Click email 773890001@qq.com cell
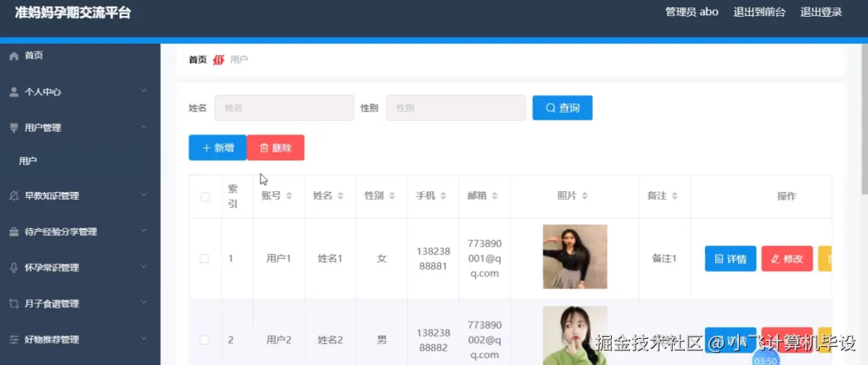Viewport: 868px width, 365px height. 484,259
